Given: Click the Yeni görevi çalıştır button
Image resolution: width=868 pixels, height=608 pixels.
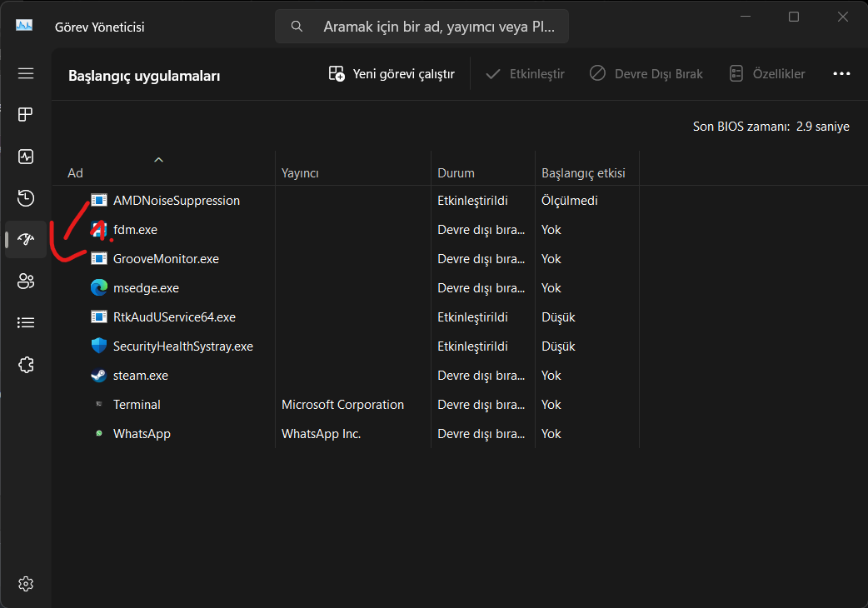Looking at the screenshot, I should [392, 74].
